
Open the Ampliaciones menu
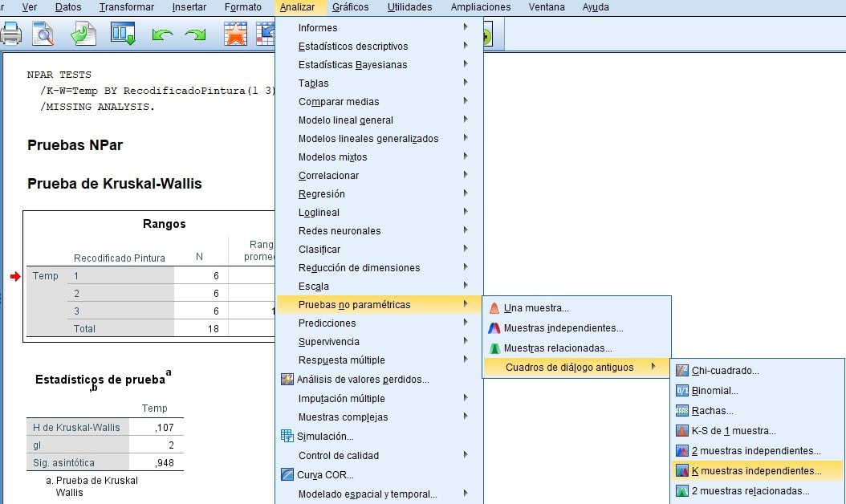480,7
